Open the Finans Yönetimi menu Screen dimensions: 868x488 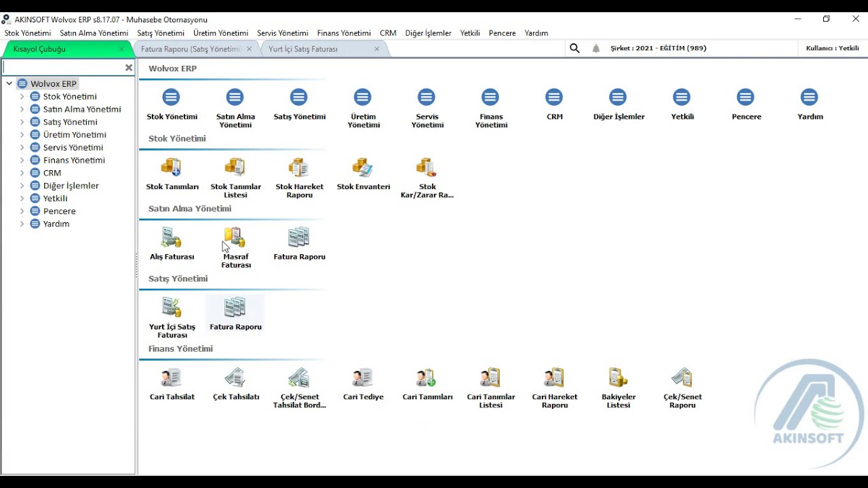coord(344,33)
